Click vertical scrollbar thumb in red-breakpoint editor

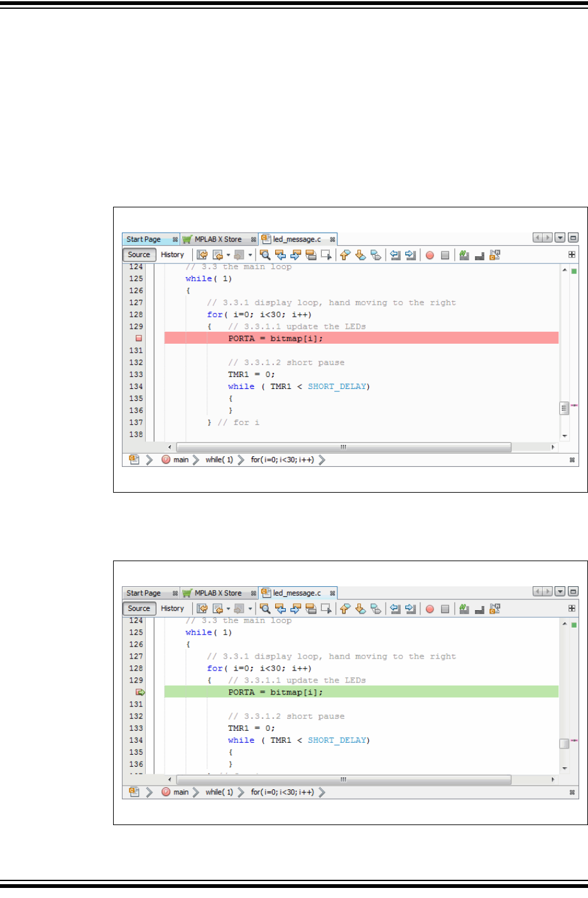(564, 408)
